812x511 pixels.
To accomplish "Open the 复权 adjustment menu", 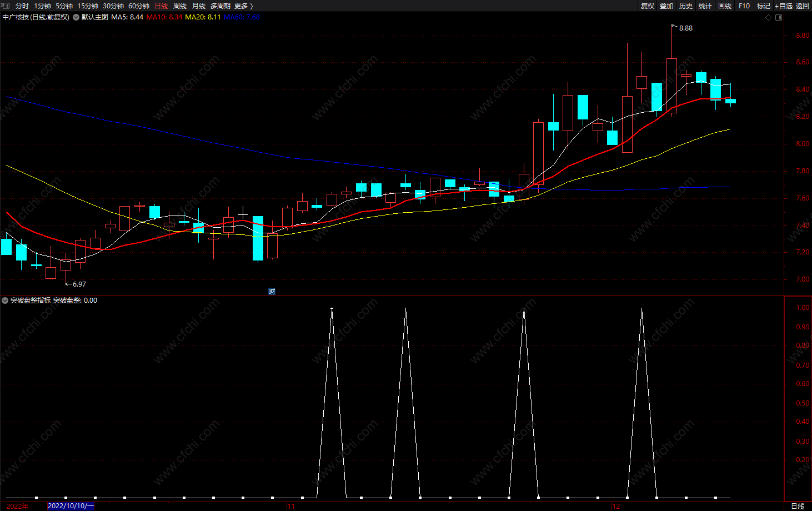I will tap(648, 6).
